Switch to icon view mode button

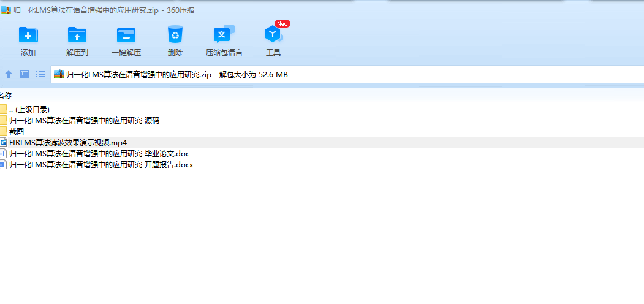click(25, 74)
